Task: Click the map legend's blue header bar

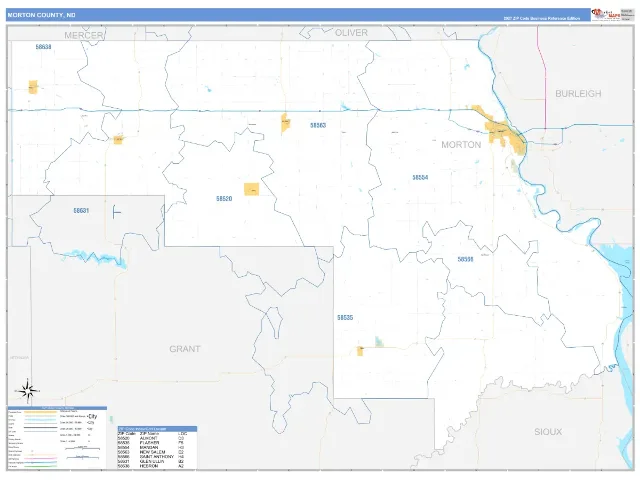Action: pos(58,408)
